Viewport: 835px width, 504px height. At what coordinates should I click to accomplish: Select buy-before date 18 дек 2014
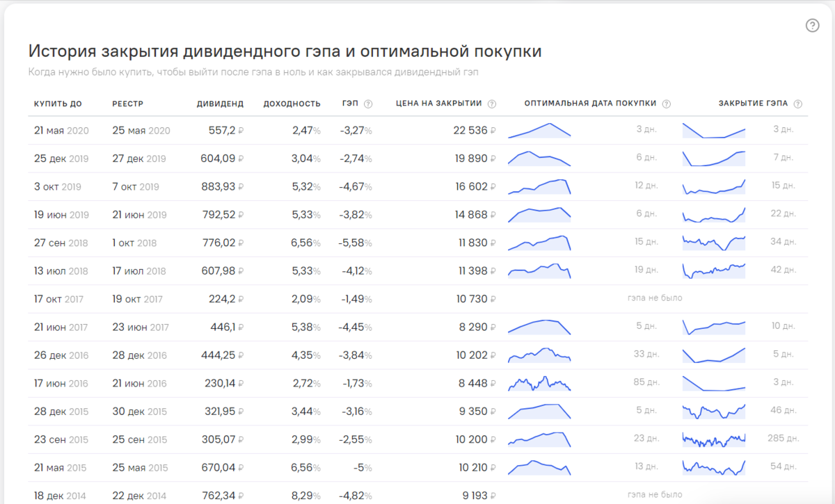click(60, 496)
